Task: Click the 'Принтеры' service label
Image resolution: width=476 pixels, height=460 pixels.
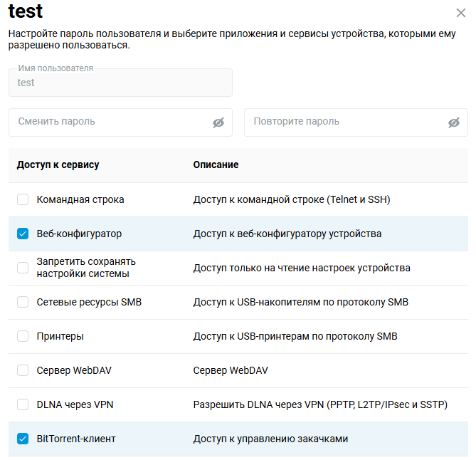Action: click(60, 336)
